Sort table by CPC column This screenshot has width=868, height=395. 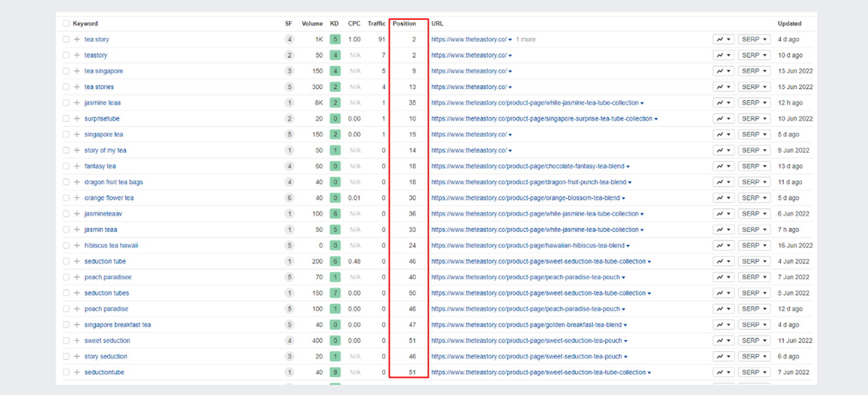click(354, 23)
